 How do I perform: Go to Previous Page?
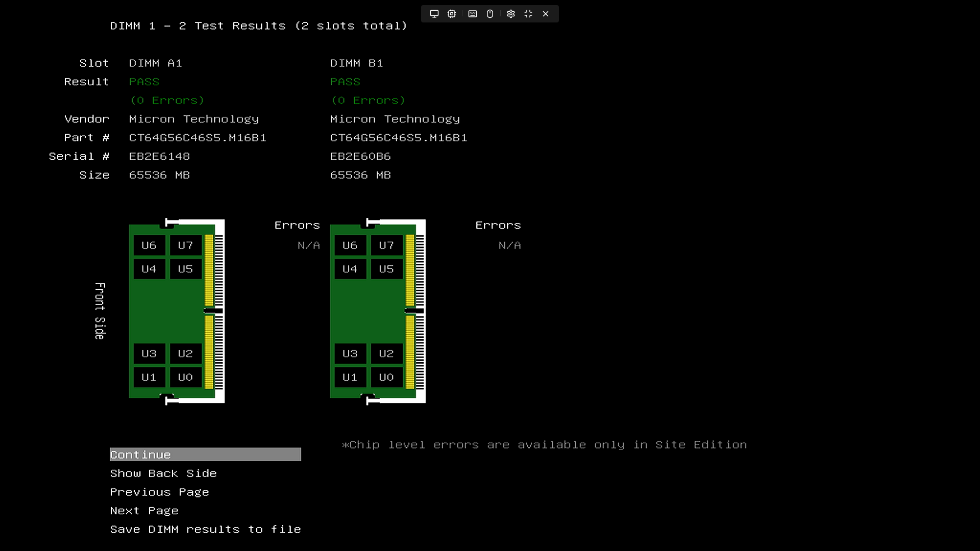click(x=159, y=492)
